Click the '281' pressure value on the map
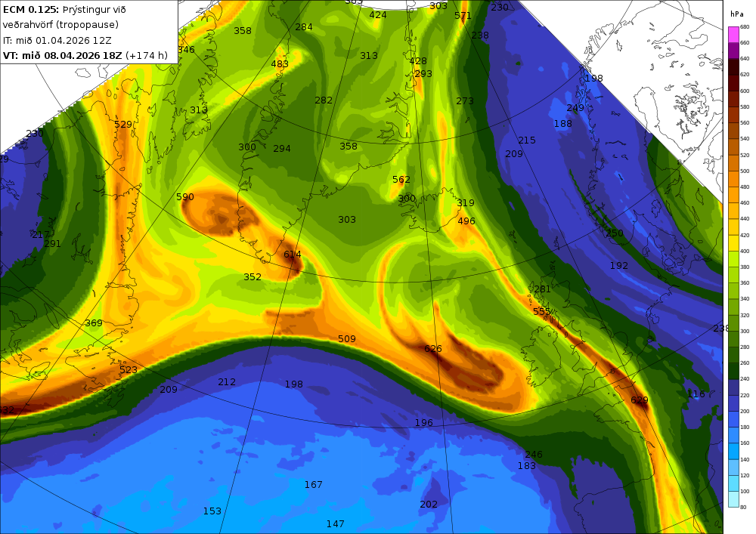 pos(542,289)
